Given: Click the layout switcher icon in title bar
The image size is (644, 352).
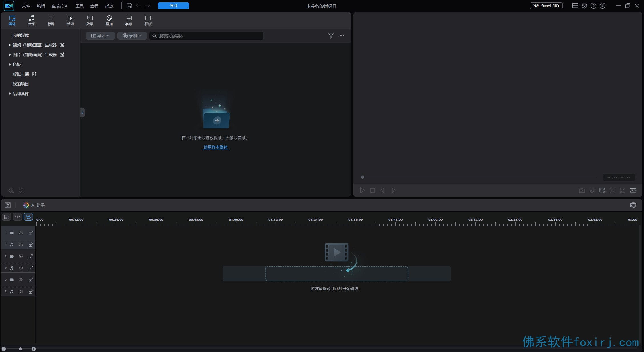Looking at the screenshot, I should coord(575,6).
